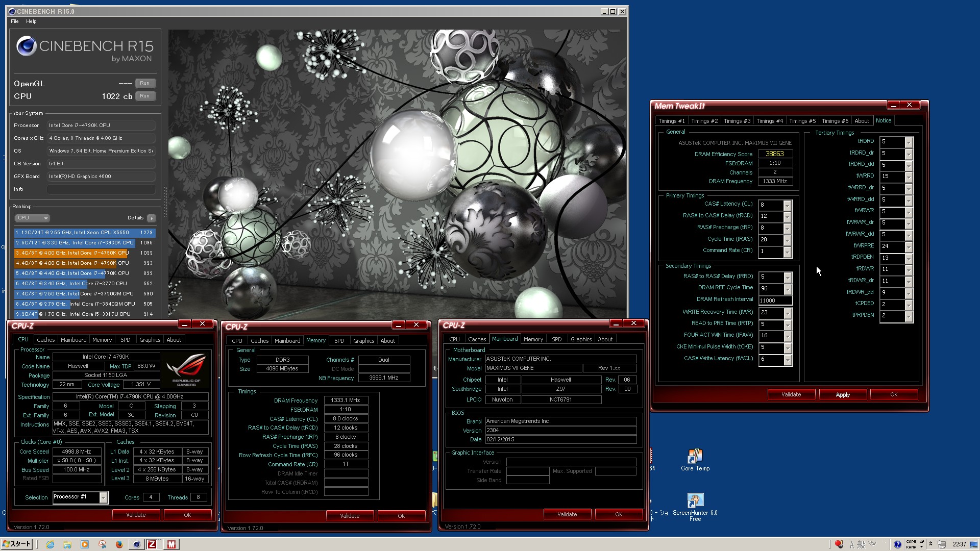
Task: Switch to Timings #1 tab in Mem TweakIt
Action: coord(672,121)
